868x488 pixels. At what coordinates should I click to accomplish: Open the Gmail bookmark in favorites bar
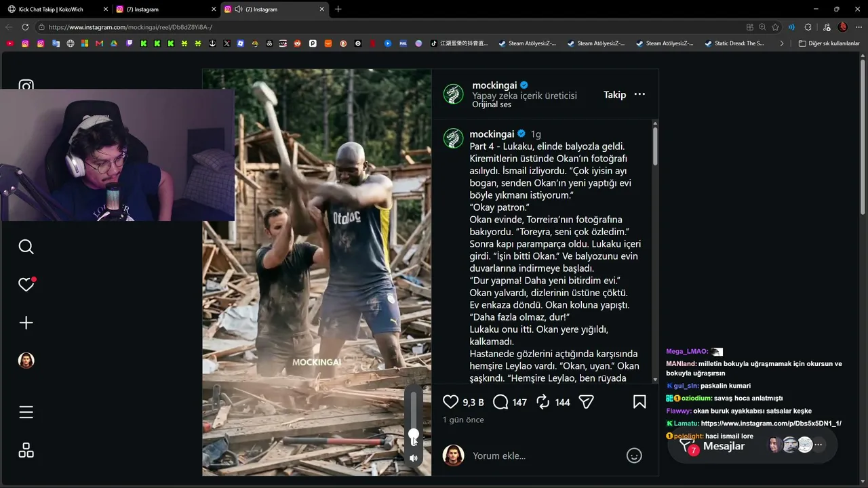click(99, 43)
